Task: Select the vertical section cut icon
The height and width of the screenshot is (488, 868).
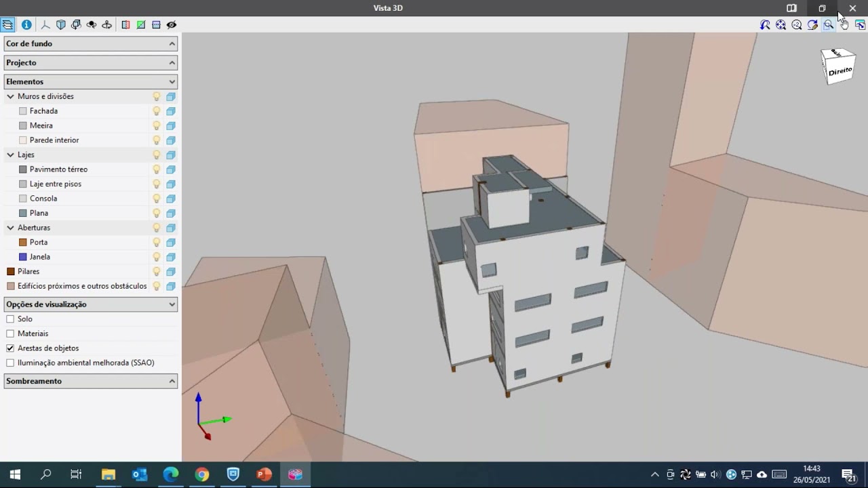Action: pyautogui.click(x=125, y=24)
